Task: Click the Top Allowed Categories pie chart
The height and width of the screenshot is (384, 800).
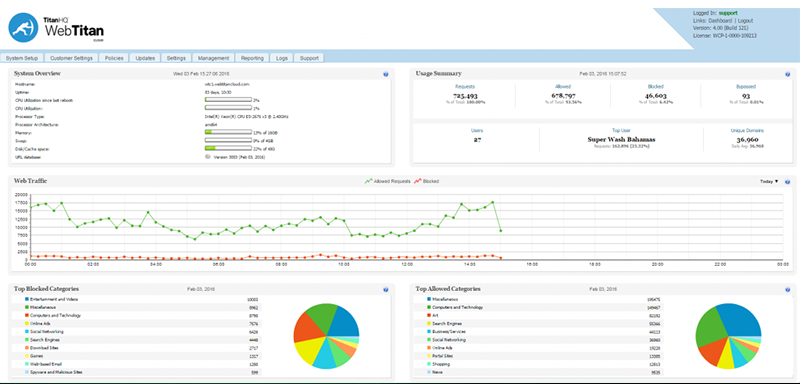Action: (728, 336)
